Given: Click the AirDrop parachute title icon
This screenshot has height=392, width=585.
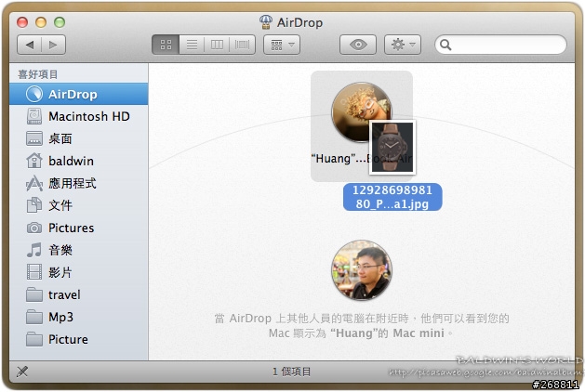Looking at the screenshot, I should (266, 22).
